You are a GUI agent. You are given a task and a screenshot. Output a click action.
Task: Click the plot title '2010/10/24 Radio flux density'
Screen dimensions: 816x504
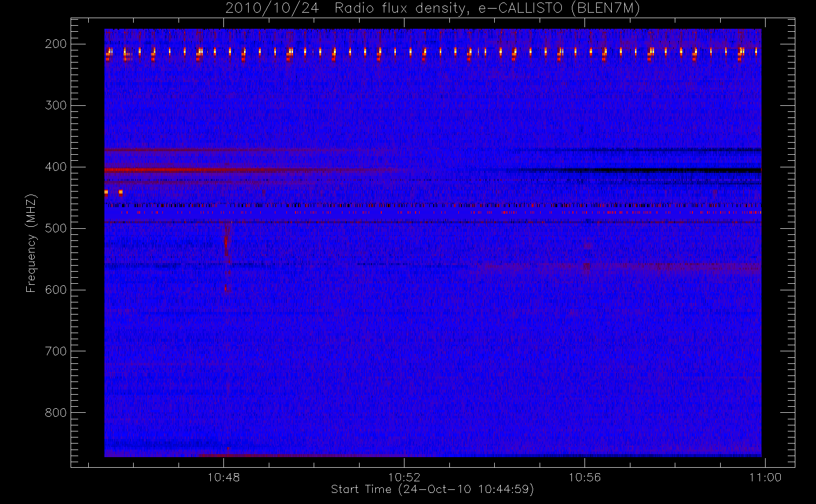(432, 9)
